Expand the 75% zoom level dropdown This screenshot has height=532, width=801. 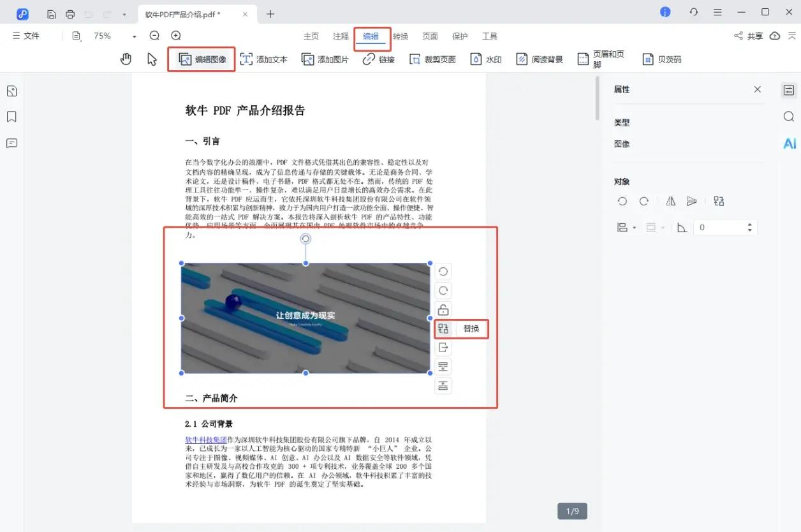135,36
